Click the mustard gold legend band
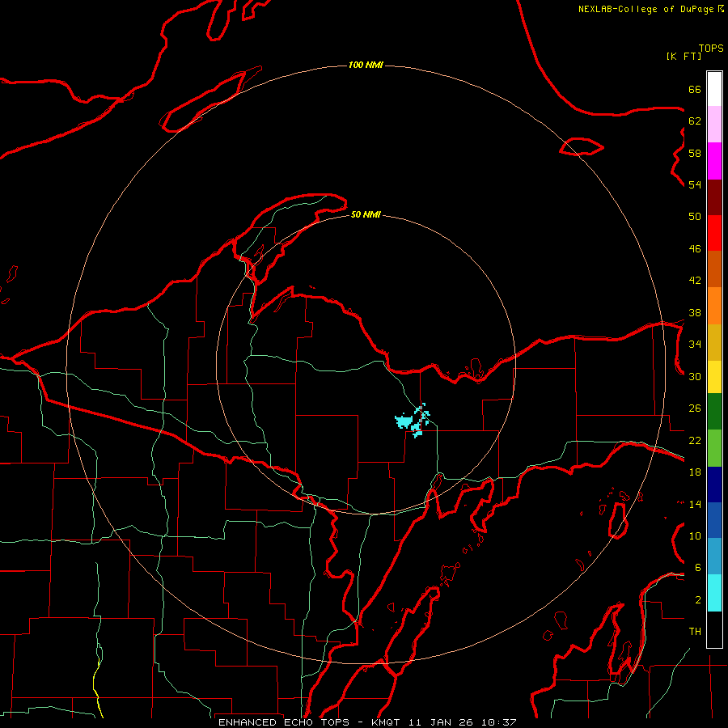728x728 pixels. (714, 343)
